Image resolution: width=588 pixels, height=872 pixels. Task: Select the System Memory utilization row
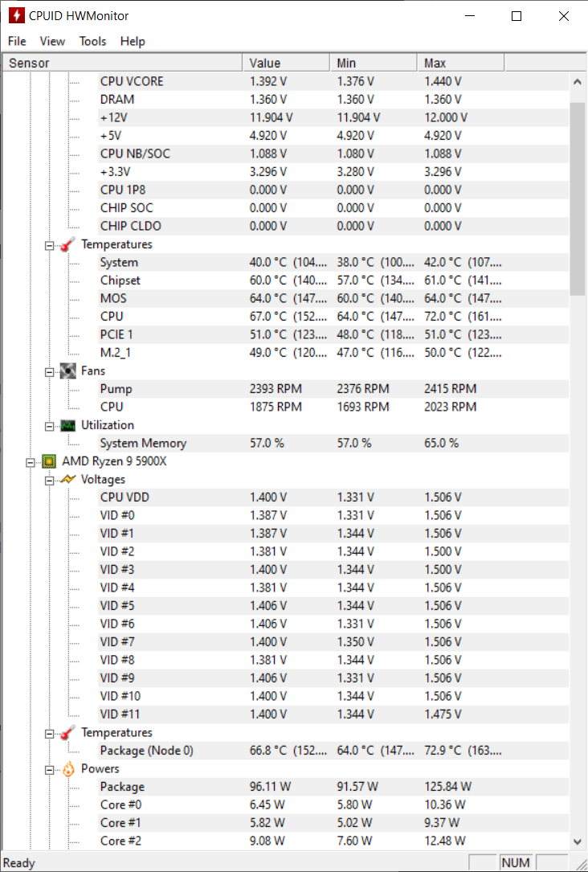click(333, 443)
